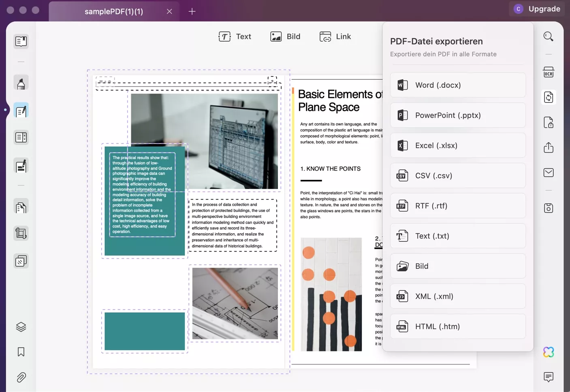This screenshot has width=570, height=392.
Task: Open the search tool at top right
Action: tap(548, 36)
